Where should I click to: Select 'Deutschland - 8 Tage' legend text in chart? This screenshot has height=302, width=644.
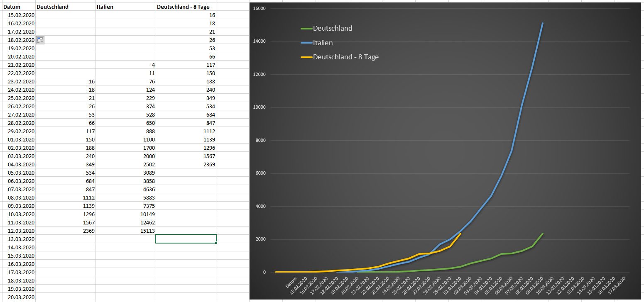tap(345, 57)
